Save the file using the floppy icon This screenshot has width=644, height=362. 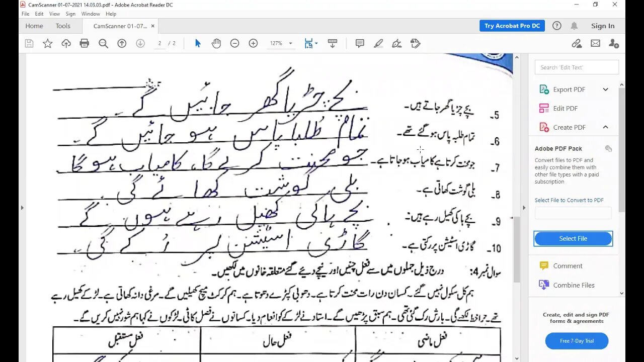click(x=29, y=44)
